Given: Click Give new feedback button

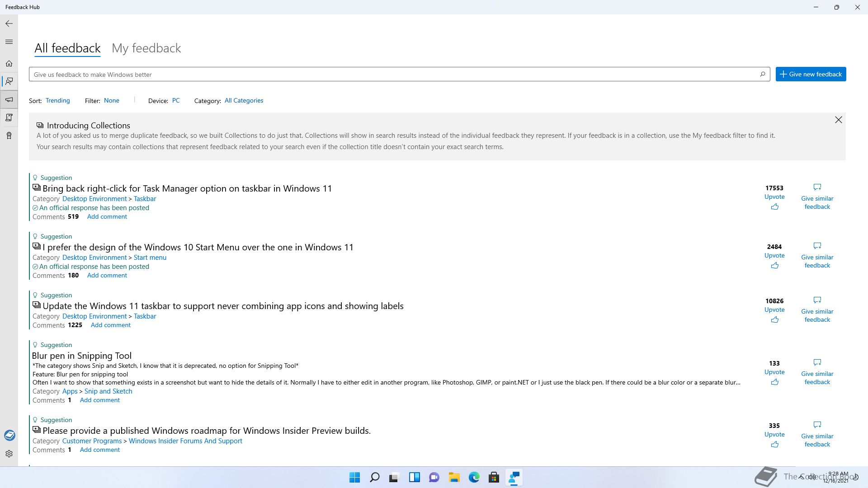Looking at the screenshot, I should click(811, 74).
